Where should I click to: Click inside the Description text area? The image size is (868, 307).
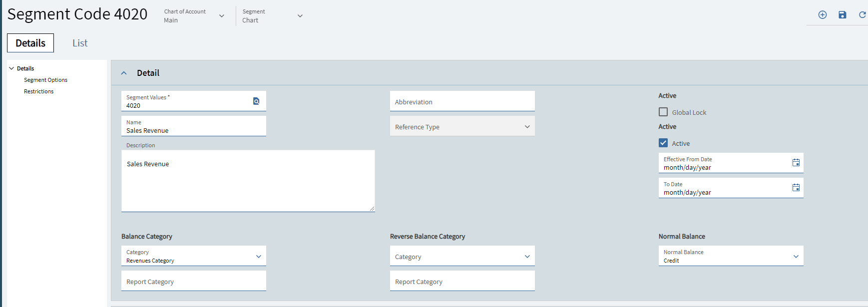(x=248, y=181)
